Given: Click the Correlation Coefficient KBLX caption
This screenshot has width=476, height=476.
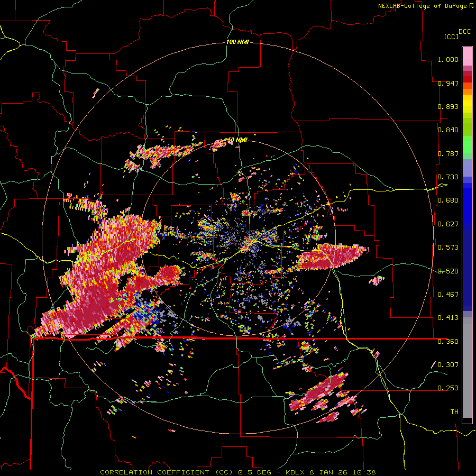Looking at the screenshot, I should click(238, 472).
